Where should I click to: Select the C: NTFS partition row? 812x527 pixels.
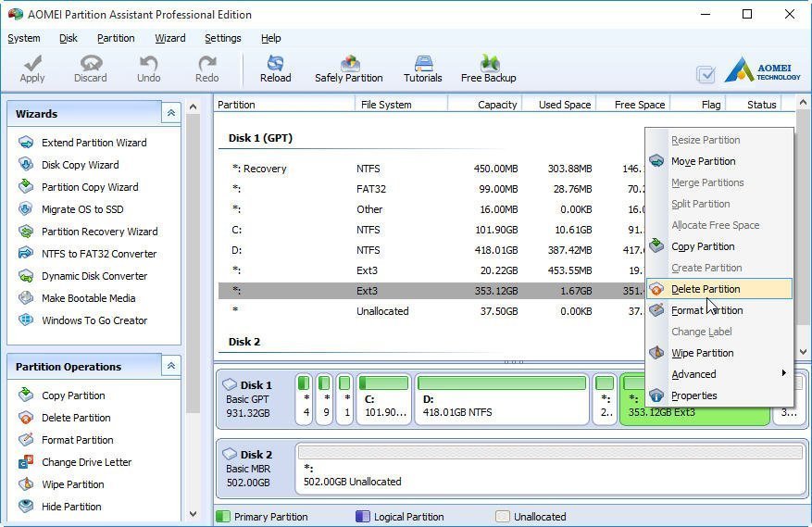pyautogui.click(x=431, y=230)
